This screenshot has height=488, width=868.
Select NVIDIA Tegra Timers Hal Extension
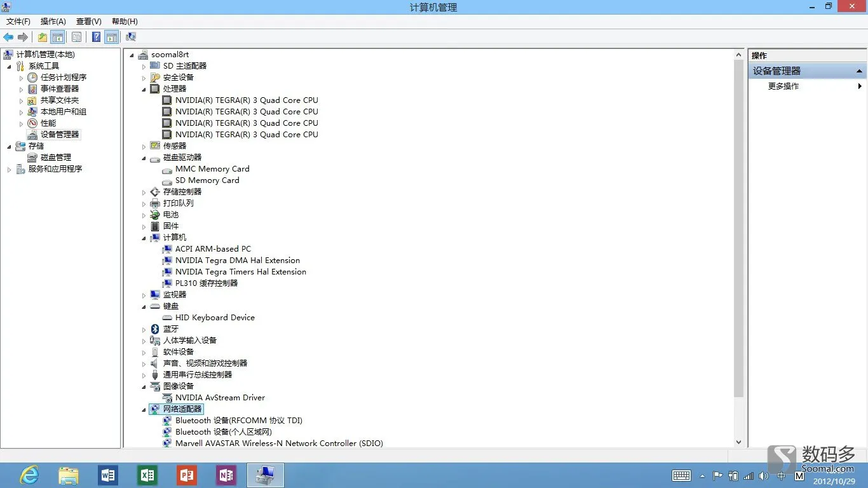point(241,272)
